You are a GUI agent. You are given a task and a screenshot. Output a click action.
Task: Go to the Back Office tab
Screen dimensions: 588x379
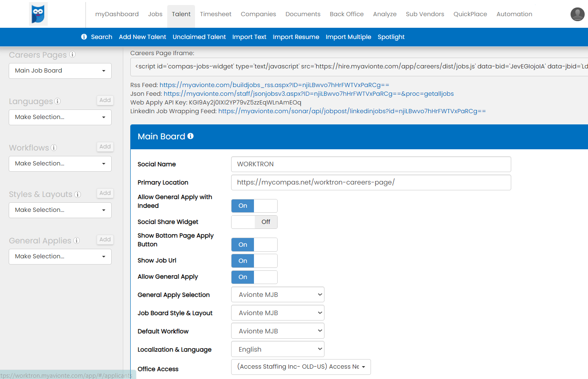point(346,14)
